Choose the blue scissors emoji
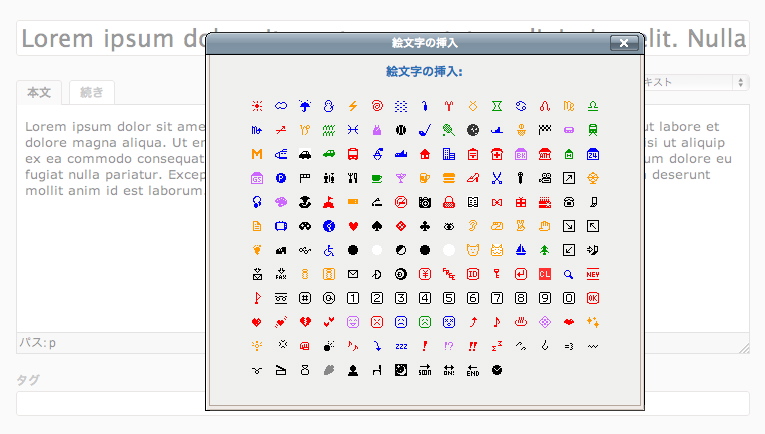The height and width of the screenshot is (434, 765). (x=497, y=178)
